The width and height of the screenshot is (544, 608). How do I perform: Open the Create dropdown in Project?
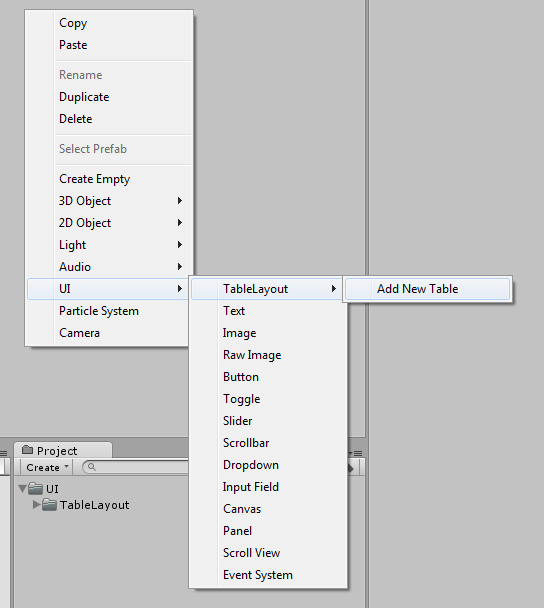coord(47,467)
